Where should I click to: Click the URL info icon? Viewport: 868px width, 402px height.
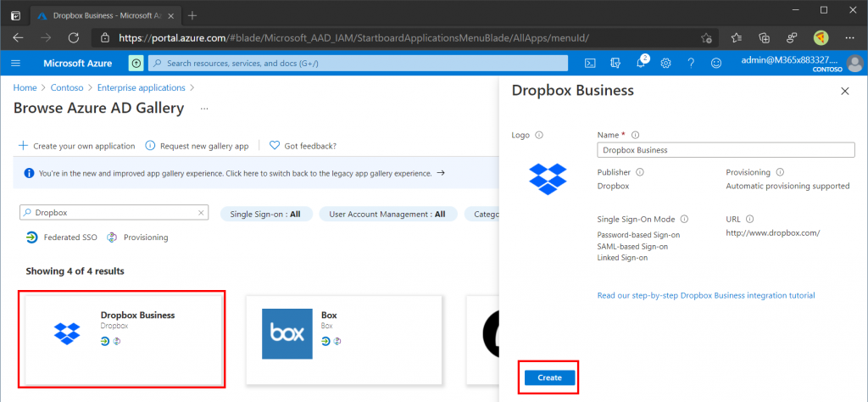click(x=749, y=219)
